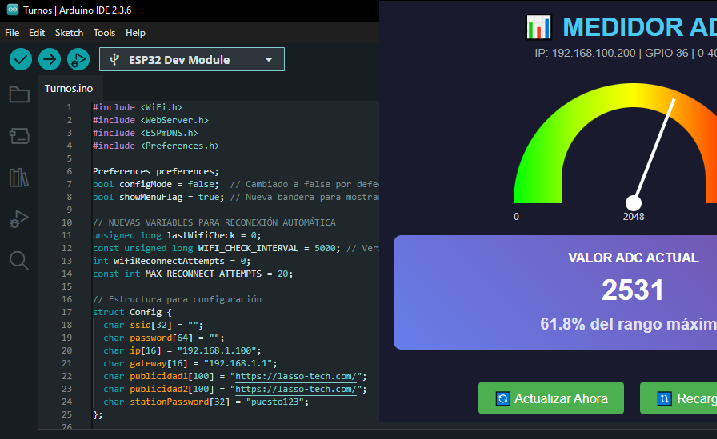Click the Actualizar Ahora button
717x439 pixels.
[551, 398]
